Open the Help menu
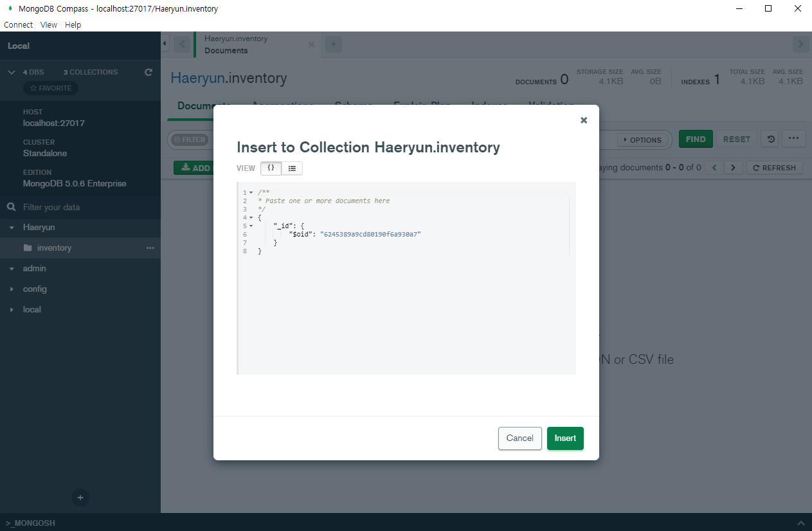Viewport: 812px width, 531px height. (x=73, y=24)
